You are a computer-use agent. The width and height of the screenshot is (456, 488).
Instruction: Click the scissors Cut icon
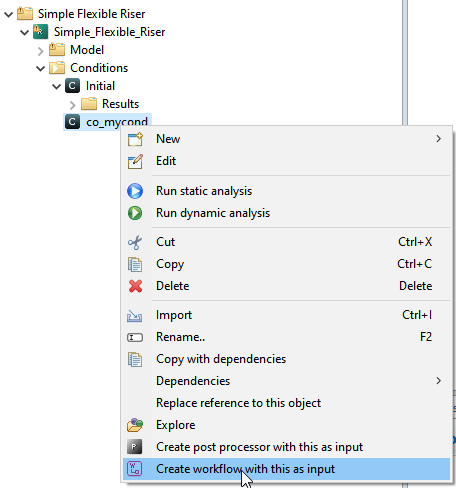[x=135, y=242]
